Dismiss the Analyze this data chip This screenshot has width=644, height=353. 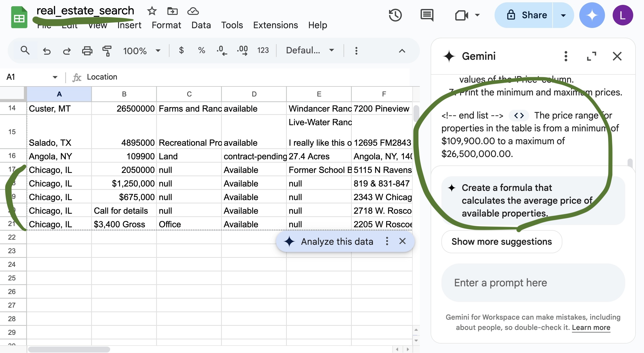tap(402, 241)
